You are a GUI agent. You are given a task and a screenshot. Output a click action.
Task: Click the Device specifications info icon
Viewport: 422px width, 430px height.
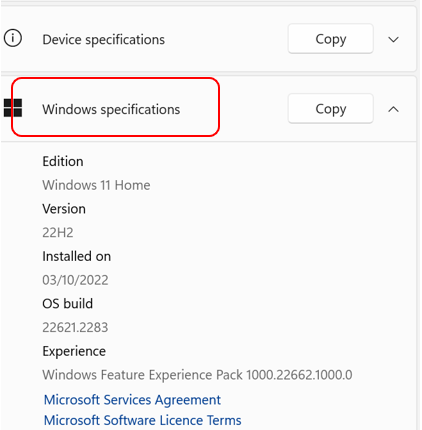(13, 38)
